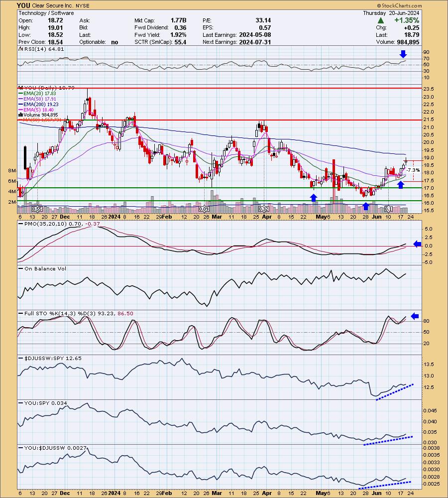Click the +1.35% percent change
Image resolution: width=448 pixels, height=498 pixels.
point(407,20)
